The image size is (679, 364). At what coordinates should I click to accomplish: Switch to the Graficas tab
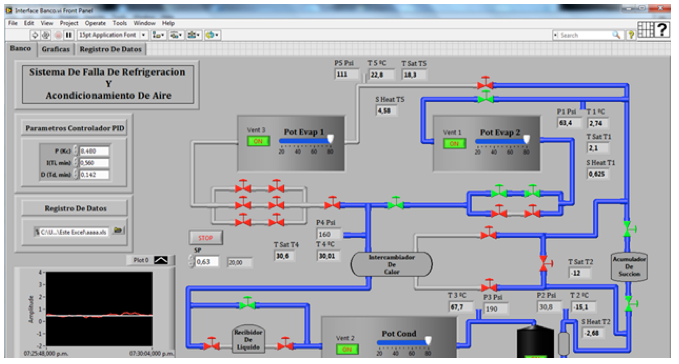tap(55, 49)
